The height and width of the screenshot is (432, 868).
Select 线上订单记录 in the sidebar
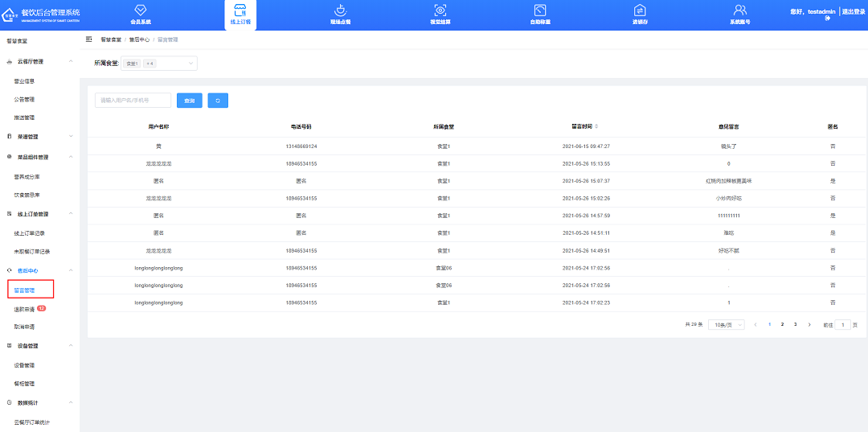coord(35,232)
